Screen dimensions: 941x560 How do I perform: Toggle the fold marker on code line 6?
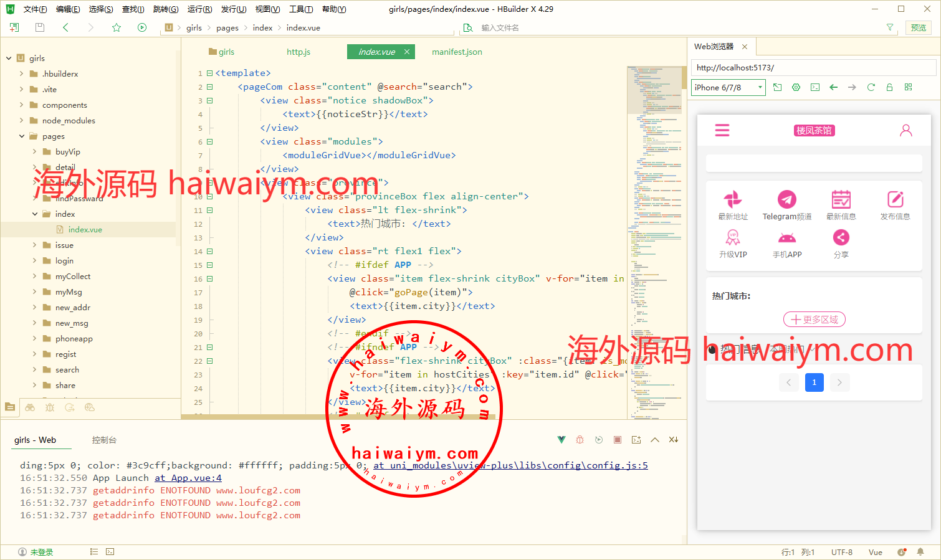pyautogui.click(x=210, y=141)
